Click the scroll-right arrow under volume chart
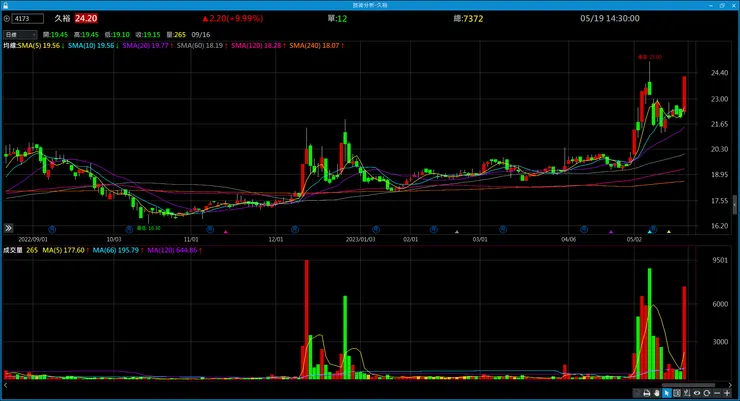Screen dimensions: 740x401 point(731,385)
